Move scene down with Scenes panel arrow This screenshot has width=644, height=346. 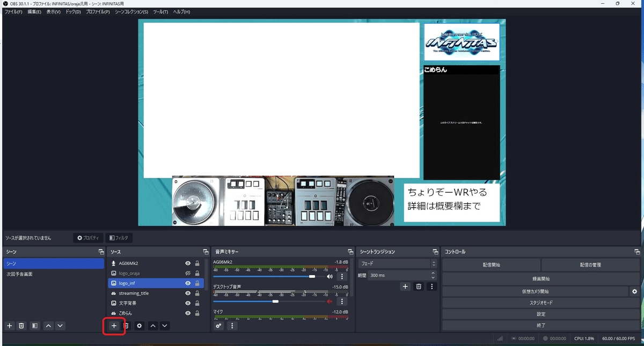tap(60, 326)
